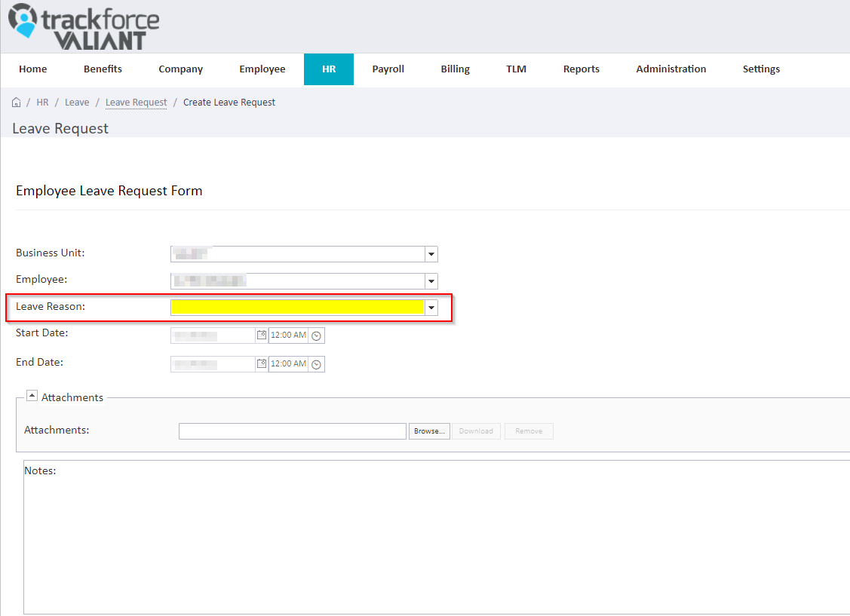The image size is (850, 616).
Task: Open Start Date time picker clock icon
Action: [x=317, y=336]
